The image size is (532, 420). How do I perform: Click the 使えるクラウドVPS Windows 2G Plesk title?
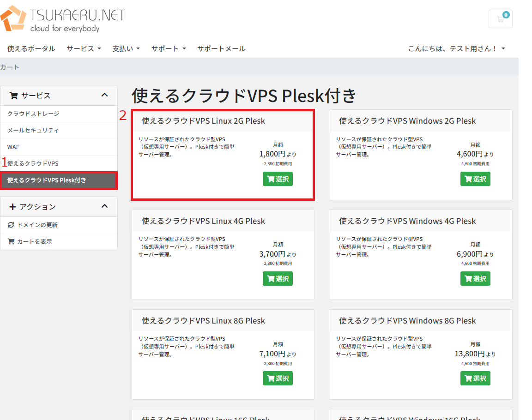click(x=407, y=121)
